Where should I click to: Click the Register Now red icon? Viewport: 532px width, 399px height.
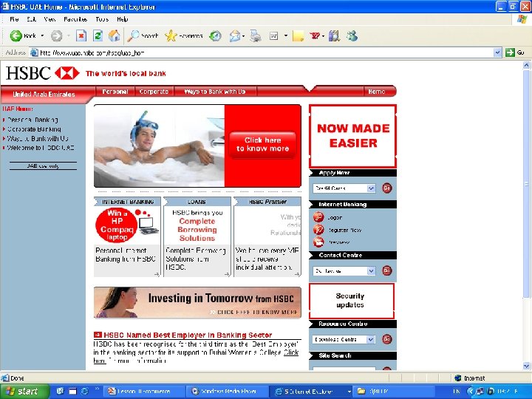[x=318, y=230]
